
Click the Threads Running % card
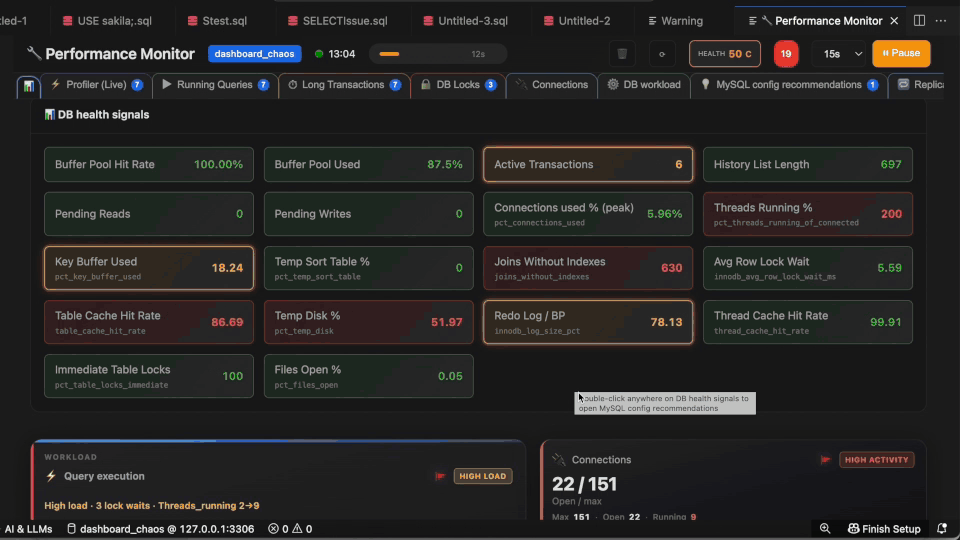[x=808, y=214]
